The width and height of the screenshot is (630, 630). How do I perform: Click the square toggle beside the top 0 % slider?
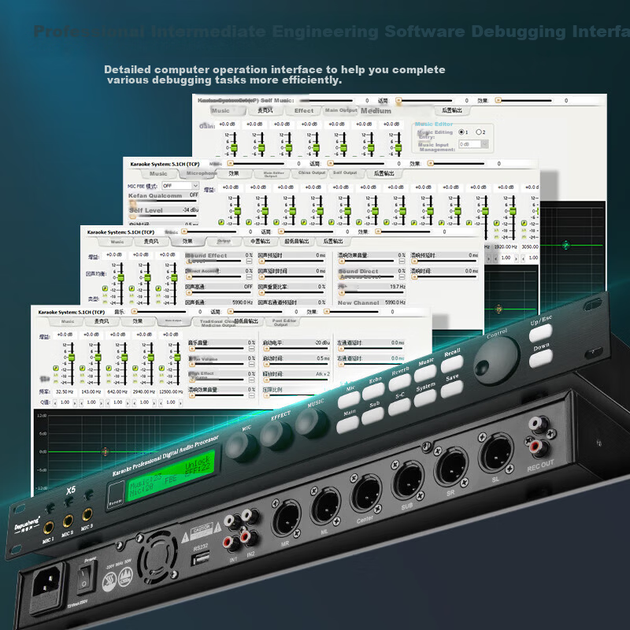tap(249, 262)
